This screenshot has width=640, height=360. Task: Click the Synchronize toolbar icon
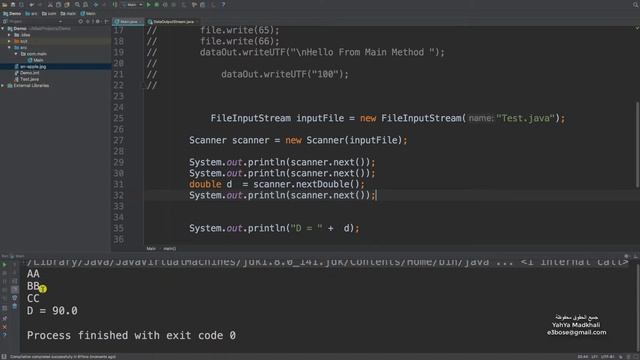click(x=21, y=4)
